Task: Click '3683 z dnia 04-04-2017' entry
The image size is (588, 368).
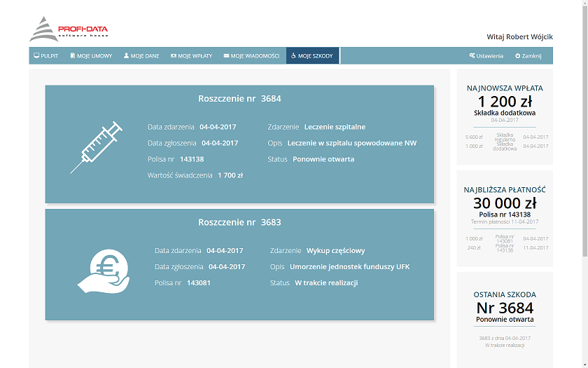Action: tap(505, 338)
